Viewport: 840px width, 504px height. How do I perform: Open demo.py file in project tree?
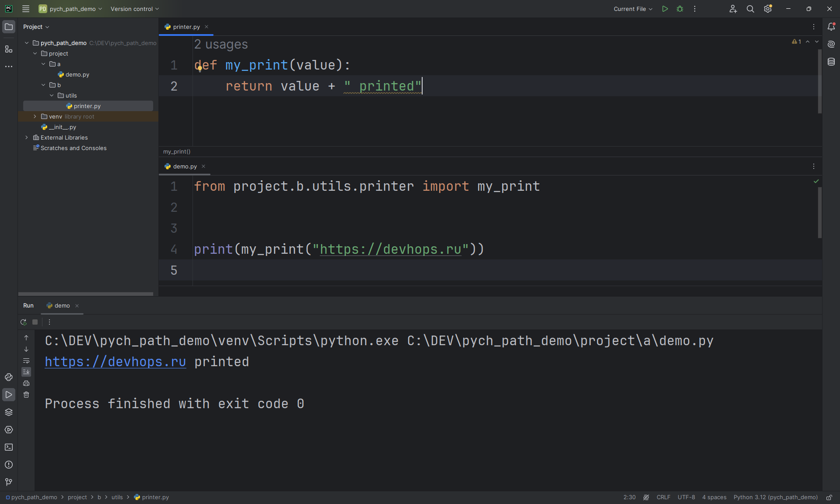coord(77,74)
